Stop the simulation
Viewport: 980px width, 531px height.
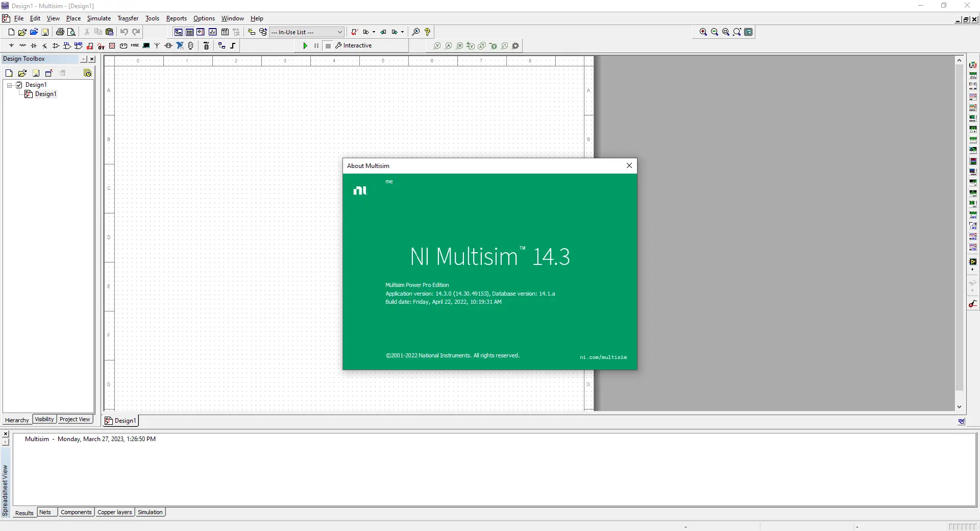pos(328,45)
